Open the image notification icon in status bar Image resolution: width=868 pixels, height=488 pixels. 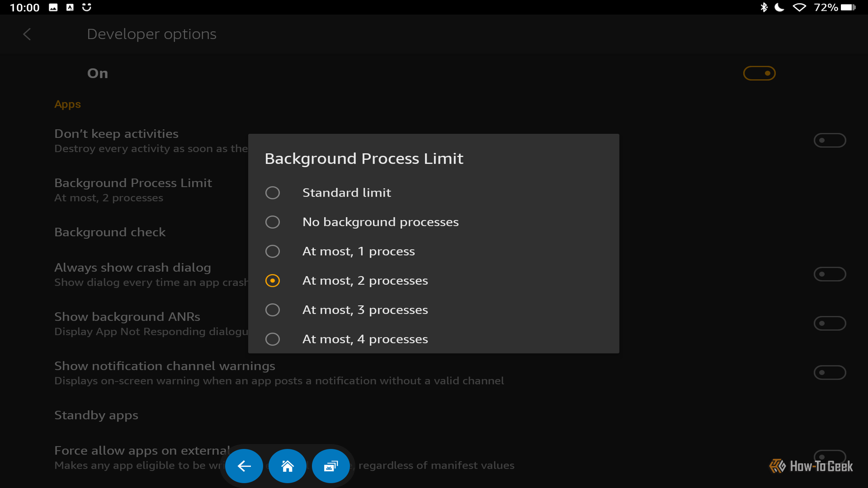coord(53,7)
